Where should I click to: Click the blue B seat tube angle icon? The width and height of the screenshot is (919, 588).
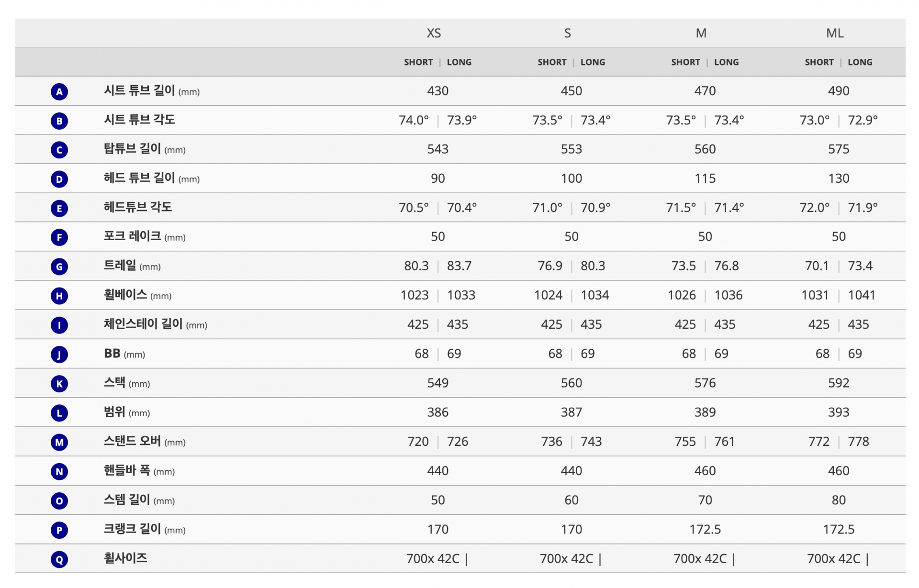point(59,121)
